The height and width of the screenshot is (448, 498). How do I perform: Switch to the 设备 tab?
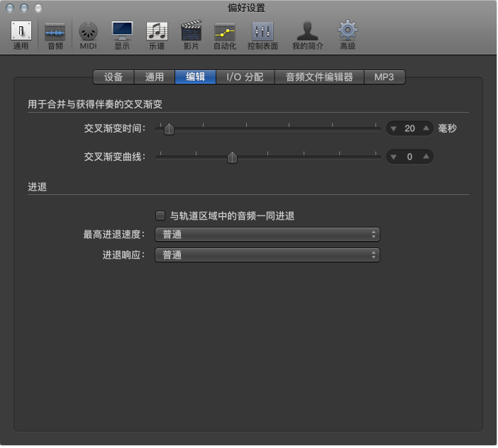click(x=114, y=77)
